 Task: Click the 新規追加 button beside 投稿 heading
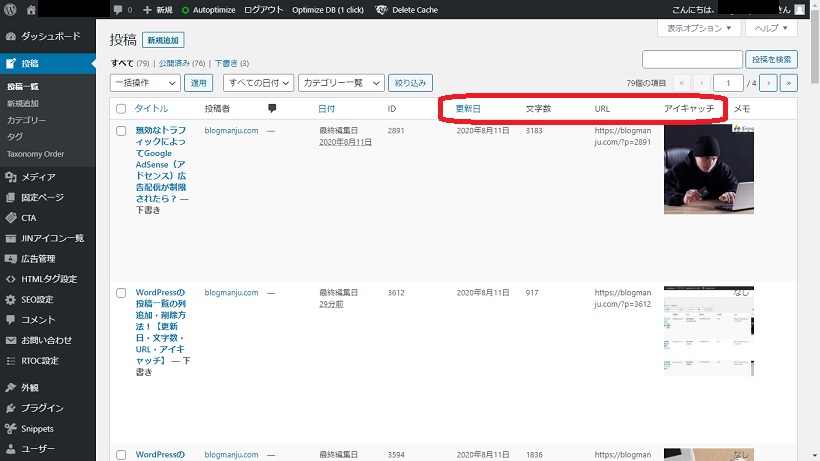tap(163, 40)
